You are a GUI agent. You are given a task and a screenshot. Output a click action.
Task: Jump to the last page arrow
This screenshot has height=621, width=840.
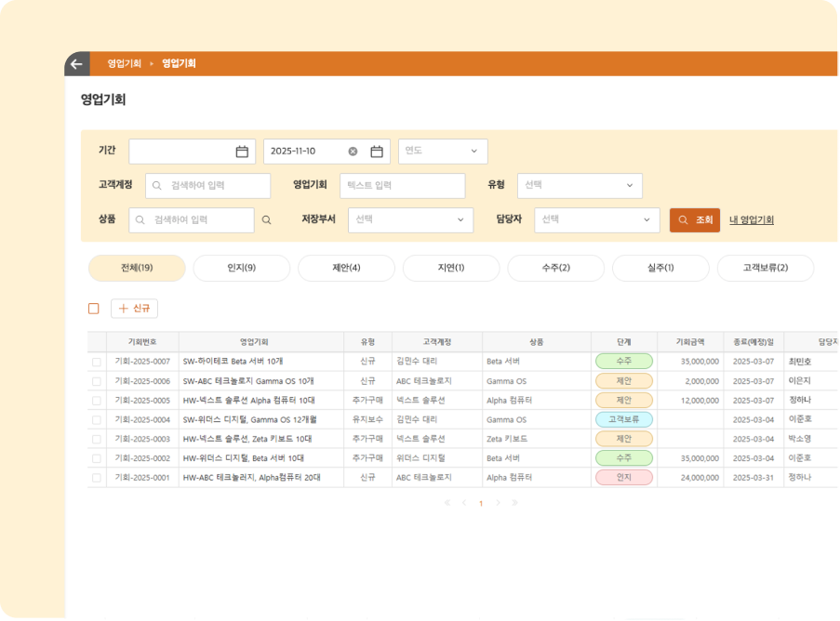(514, 503)
